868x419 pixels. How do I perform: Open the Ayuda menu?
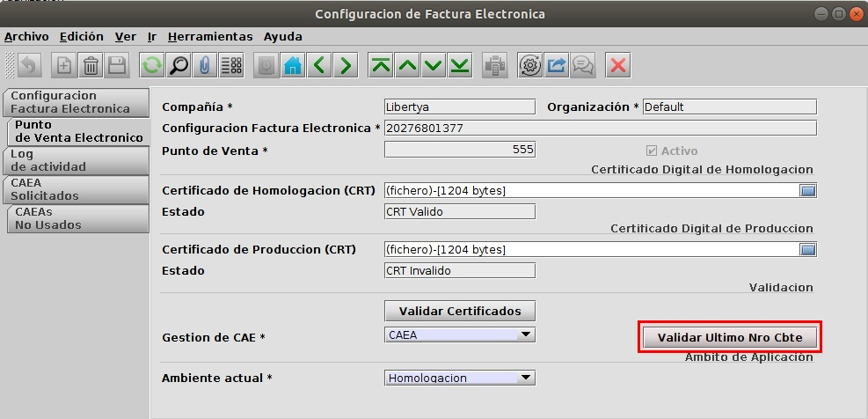(283, 37)
